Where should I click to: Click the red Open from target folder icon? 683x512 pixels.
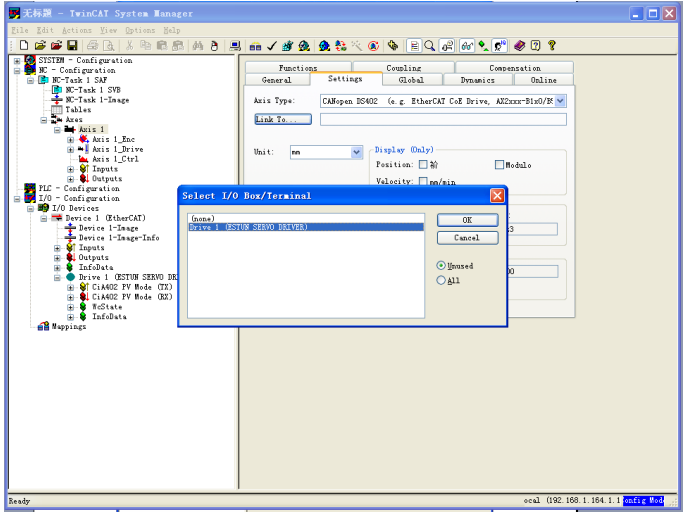pyautogui.click(x=56, y=45)
